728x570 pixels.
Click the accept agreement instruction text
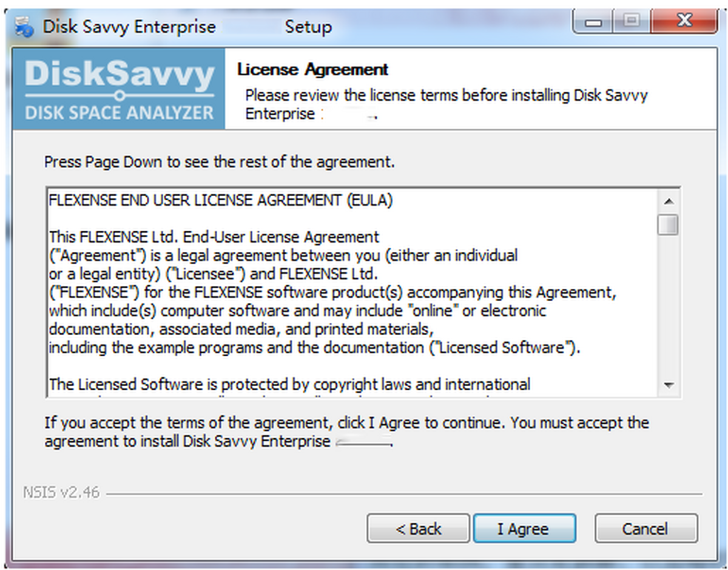[x=346, y=431]
